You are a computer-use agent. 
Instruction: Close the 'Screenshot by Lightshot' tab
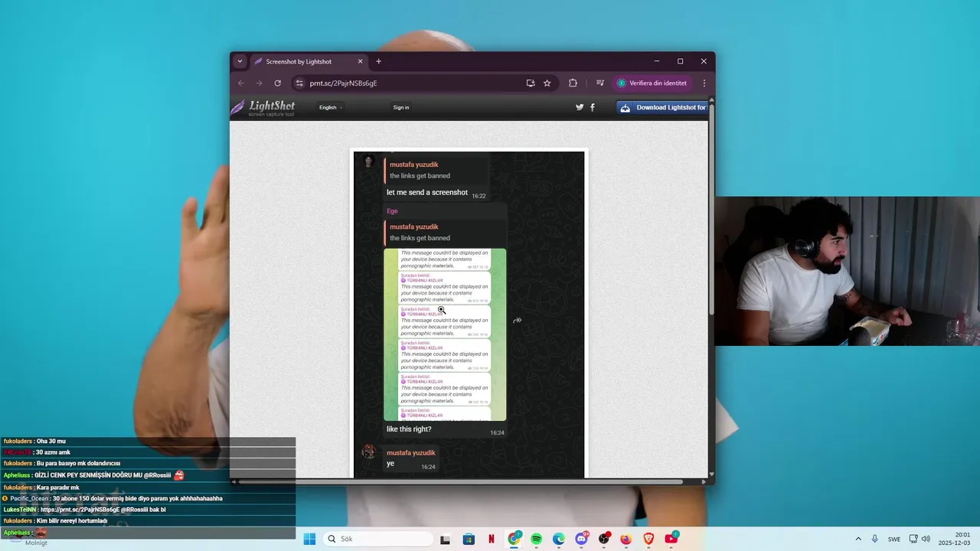(361, 61)
